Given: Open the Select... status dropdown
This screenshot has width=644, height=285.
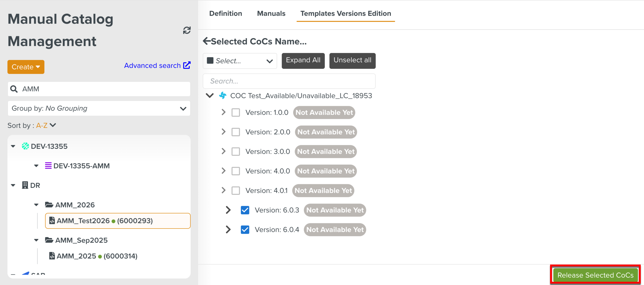Looking at the screenshot, I should click(240, 61).
